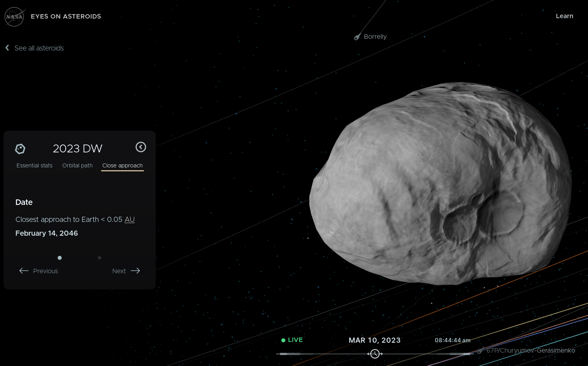Click the time rate slider clock handle
This screenshot has width=588, height=366.
[375, 354]
